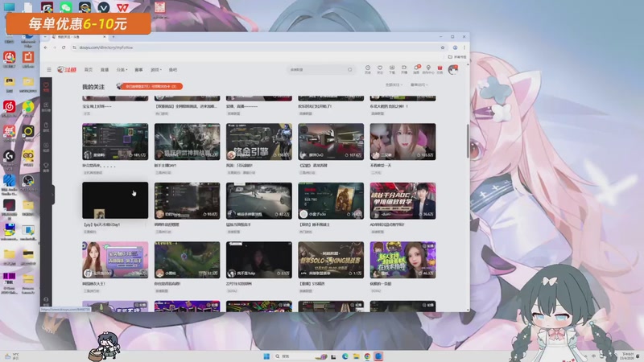
Task: Open the Windows Start button
Action: pyautogui.click(x=266, y=356)
